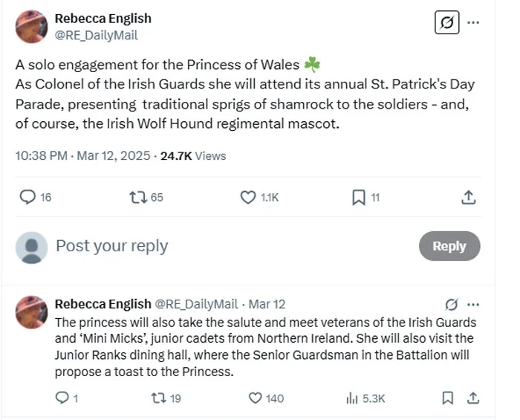This screenshot has width=520, height=420.
Task: Repost the second post showing 19
Action: [158, 398]
